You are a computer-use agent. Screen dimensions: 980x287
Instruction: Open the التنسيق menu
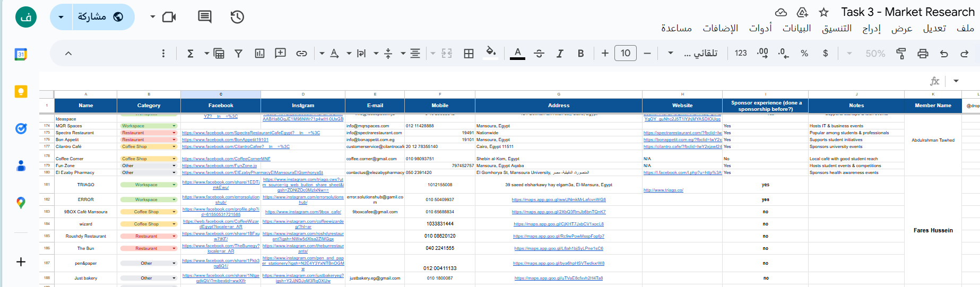pos(837,28)
